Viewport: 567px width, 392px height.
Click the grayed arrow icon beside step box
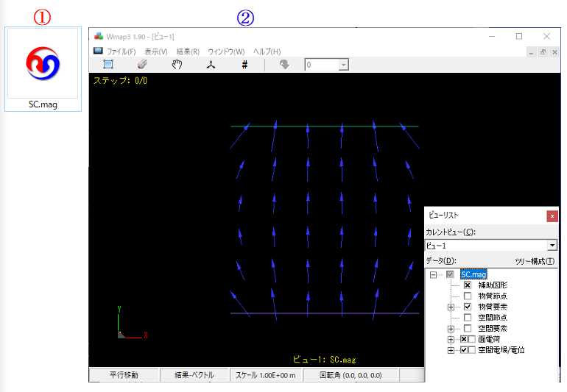(x=285, y=65)
